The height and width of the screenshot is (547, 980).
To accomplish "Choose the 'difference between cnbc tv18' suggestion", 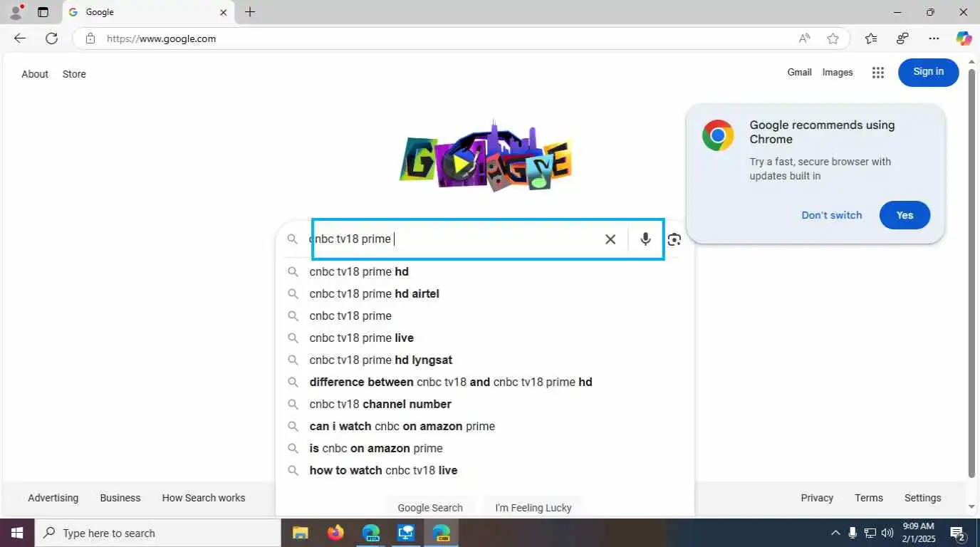I will pyautogui.click(x=484, y=382).
